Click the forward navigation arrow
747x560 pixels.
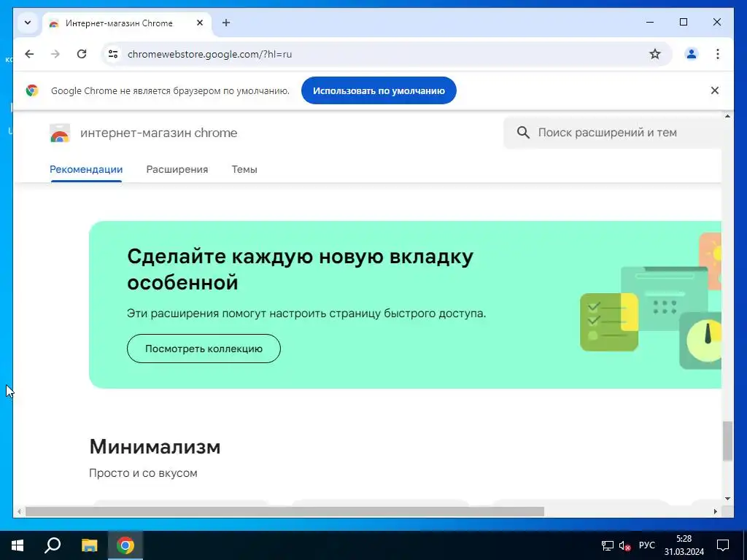coord(55,54)
